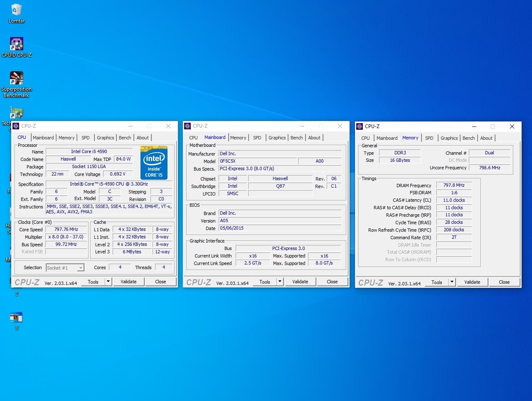Click the Intel Core i5 4590 name field
532x401 pixels.
click(89, 151)
